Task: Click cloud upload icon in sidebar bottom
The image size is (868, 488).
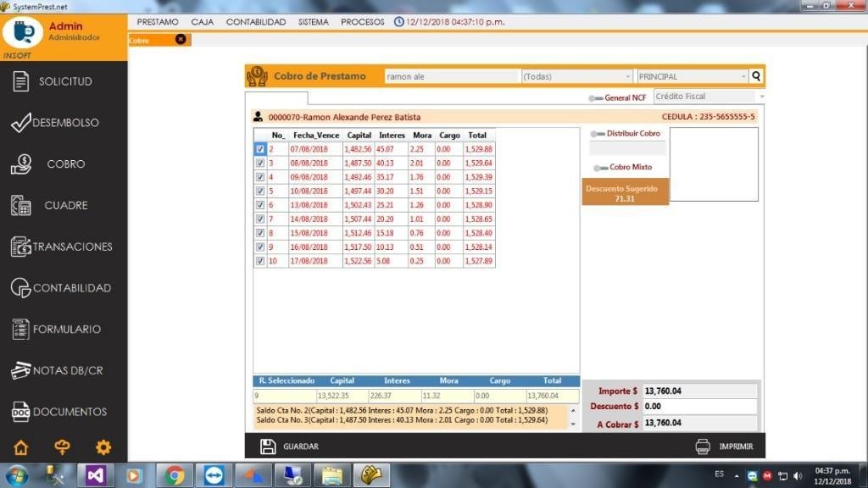Action: (x=62, y=447)
